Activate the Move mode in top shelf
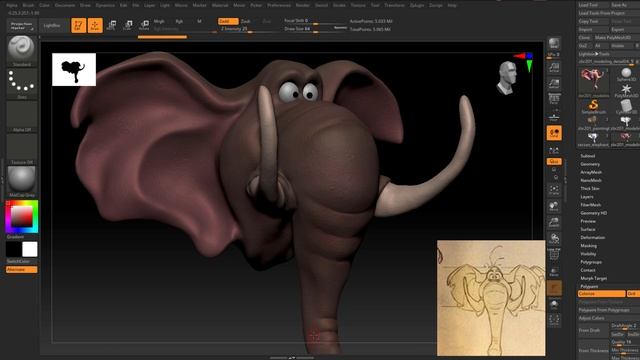640x360 pixels. (111, 25)
